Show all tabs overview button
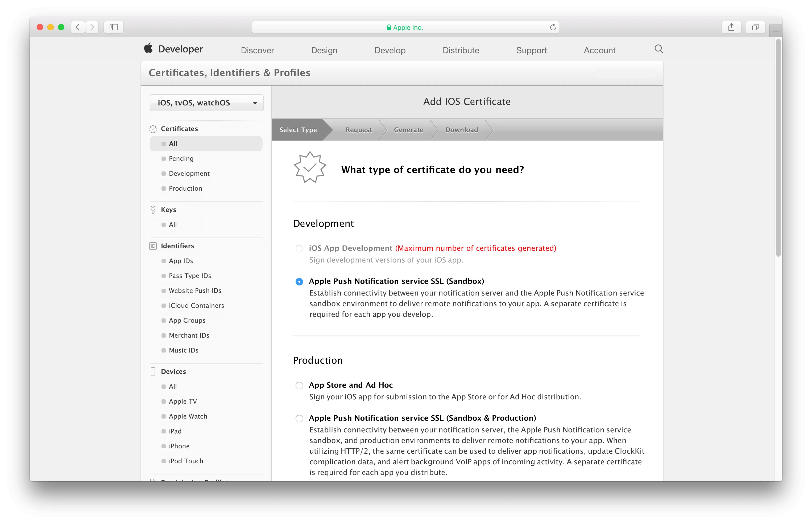This screenshot has height=524, width=812. point(755,27)
